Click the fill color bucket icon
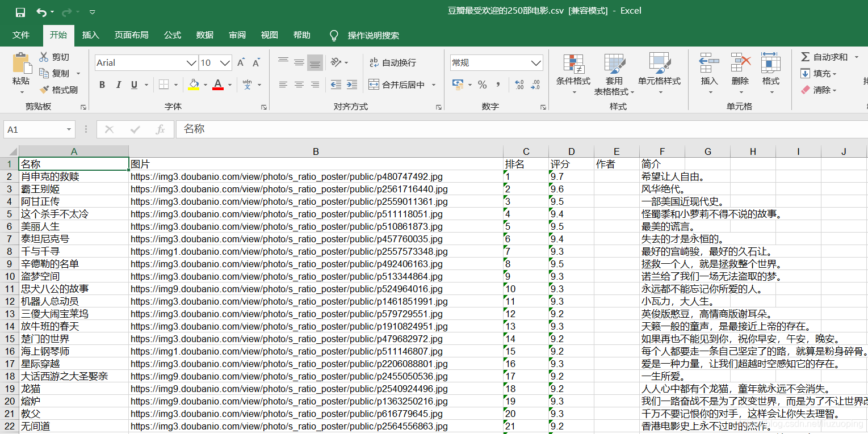 click(194, 85)
